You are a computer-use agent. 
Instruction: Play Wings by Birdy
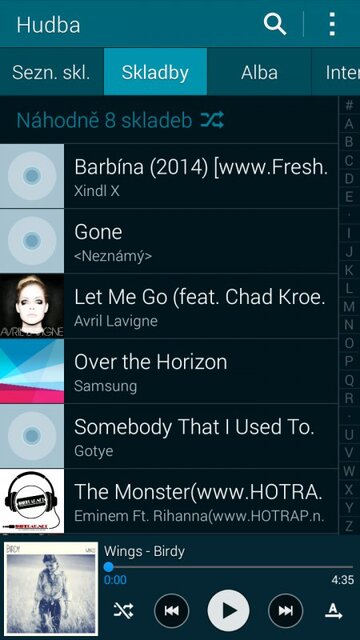coord(229,611)
